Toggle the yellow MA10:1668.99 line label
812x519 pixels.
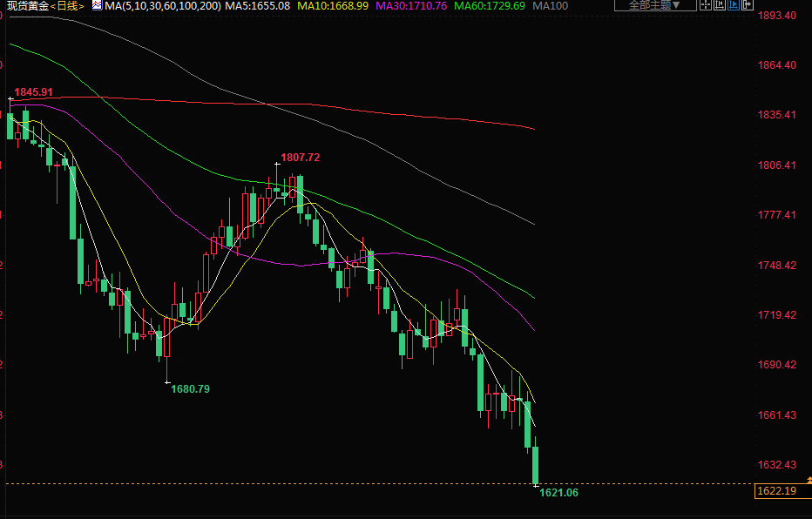(x=333, y=5)
